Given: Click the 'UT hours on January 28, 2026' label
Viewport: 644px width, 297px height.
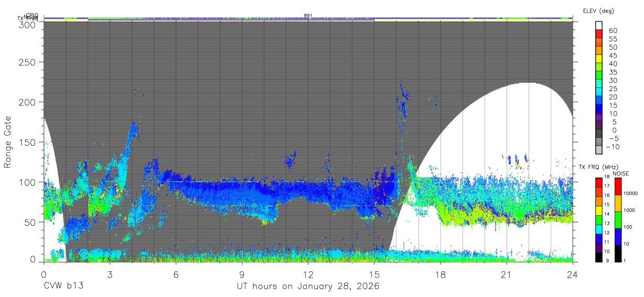Looking at the screenshot, I should pos(308,287).
